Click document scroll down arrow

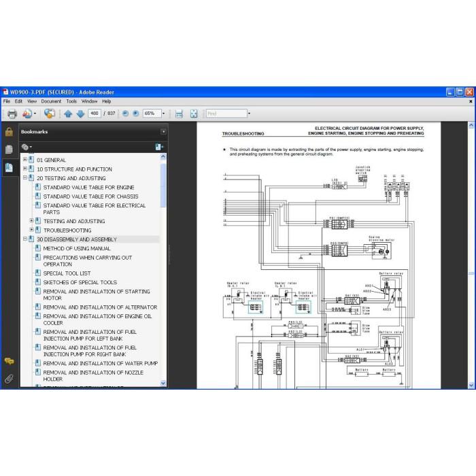coord(471,386)
